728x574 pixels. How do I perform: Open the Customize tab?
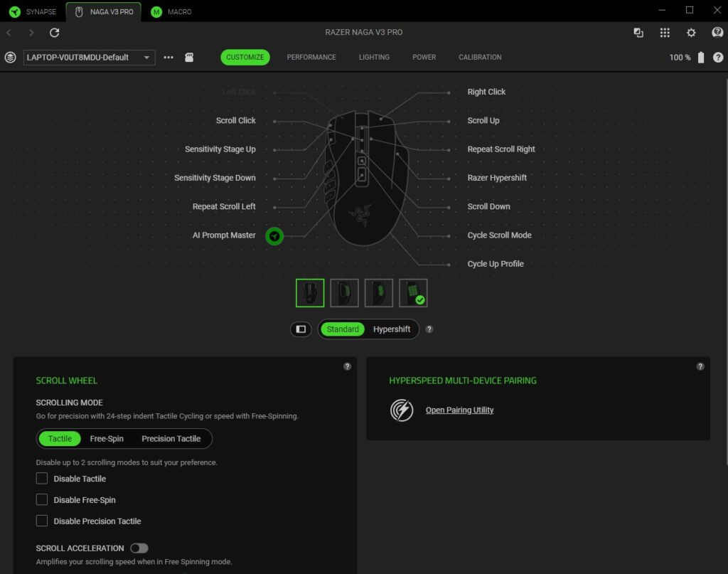pyautogui.click(x=245, y=57)
